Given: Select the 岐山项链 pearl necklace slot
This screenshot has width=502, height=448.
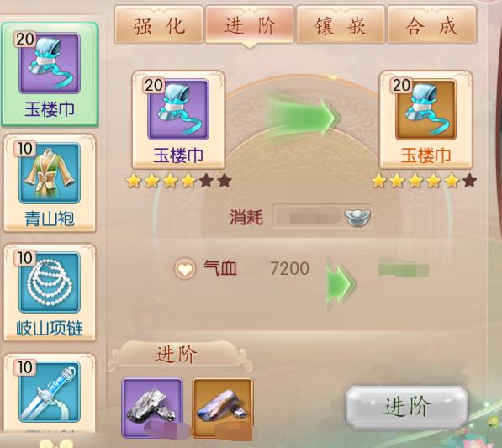Looking at the screenshot, I should coord(50,293).
